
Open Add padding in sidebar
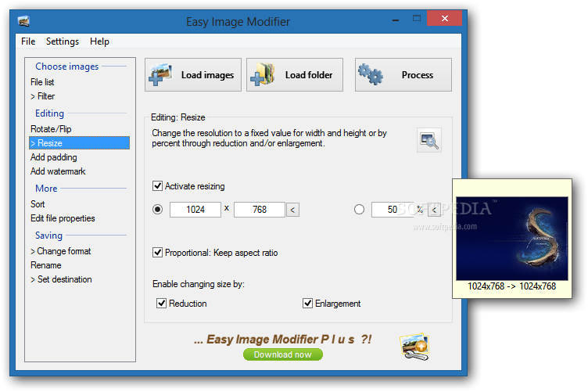(x=54, y=157)
